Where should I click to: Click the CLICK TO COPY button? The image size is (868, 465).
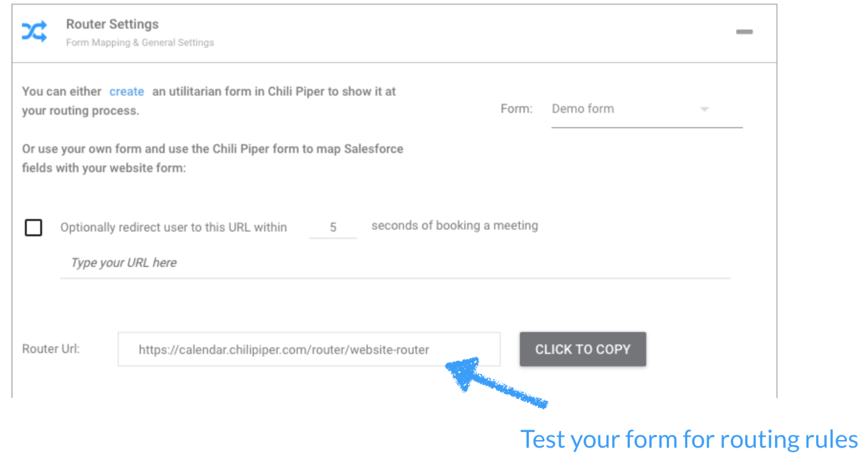pyautogui.click(x=583, y=349)
